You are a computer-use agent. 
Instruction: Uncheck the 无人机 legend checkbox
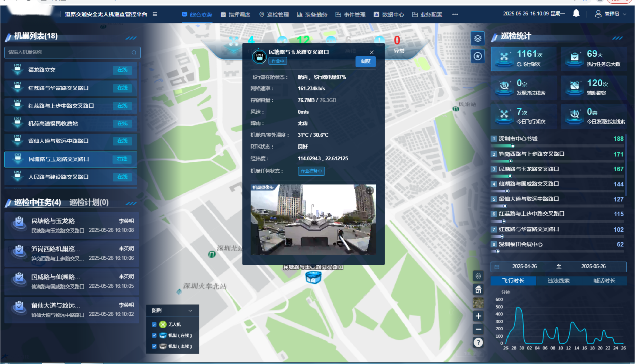click(x=154, y=325)
